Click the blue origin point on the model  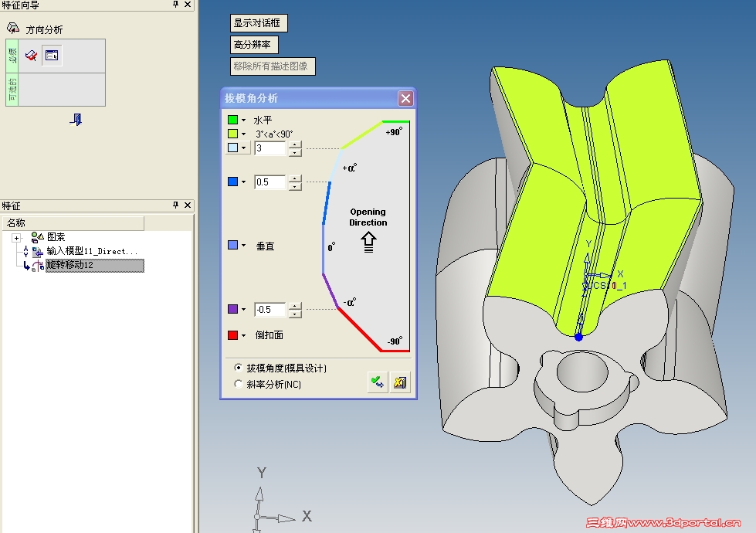(578, 337)
